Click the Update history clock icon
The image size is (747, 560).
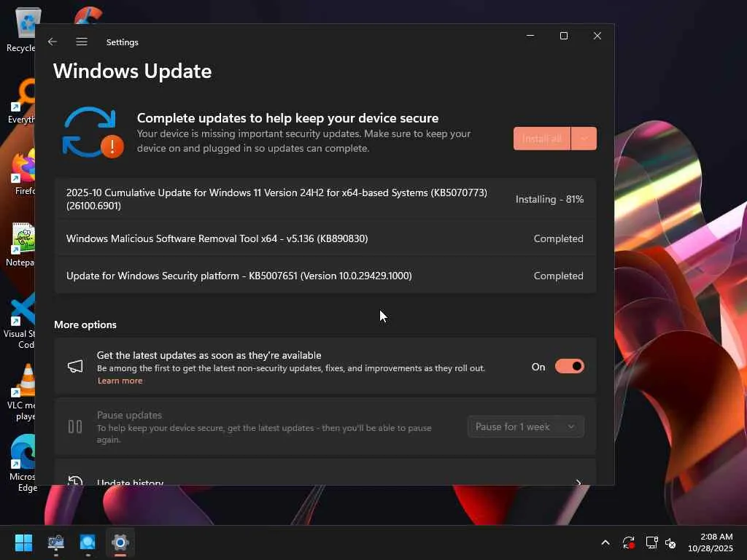pyautogui.click(x=75, y=480)
